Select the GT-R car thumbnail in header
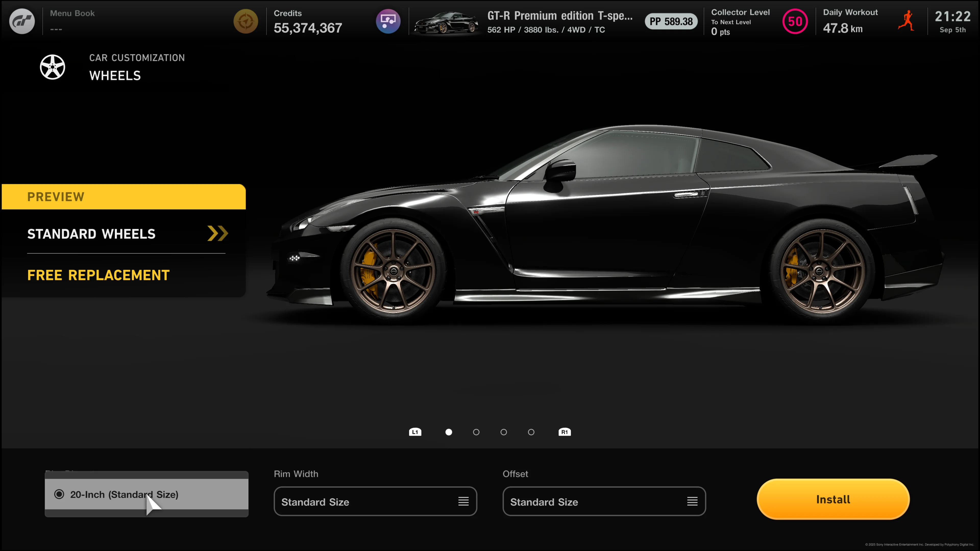 [x=446, y=23]
